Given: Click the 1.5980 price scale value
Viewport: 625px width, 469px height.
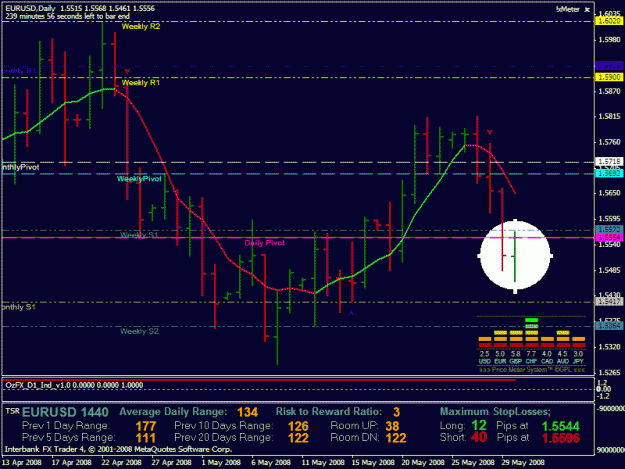Looking at the screenshot, I should pyautogui.click(x=610, y=39).
